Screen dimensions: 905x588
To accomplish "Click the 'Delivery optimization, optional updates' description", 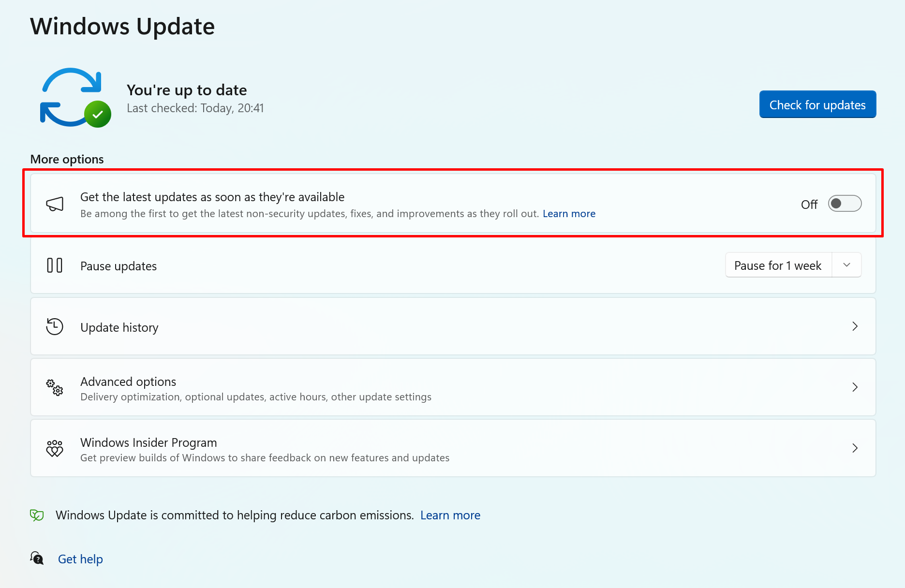I will coord(256,397).
